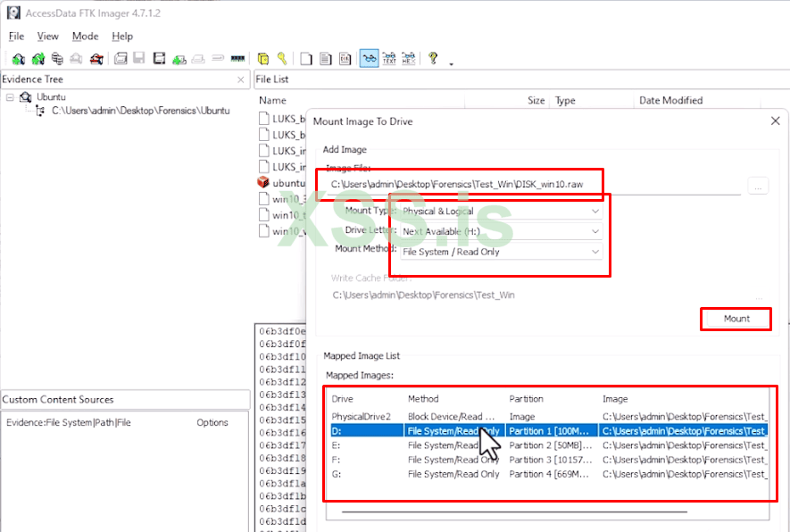This screenshot has height=532, width=790.
Task: Click the Remove Evidence Item icon
Action: coord(76,59)
